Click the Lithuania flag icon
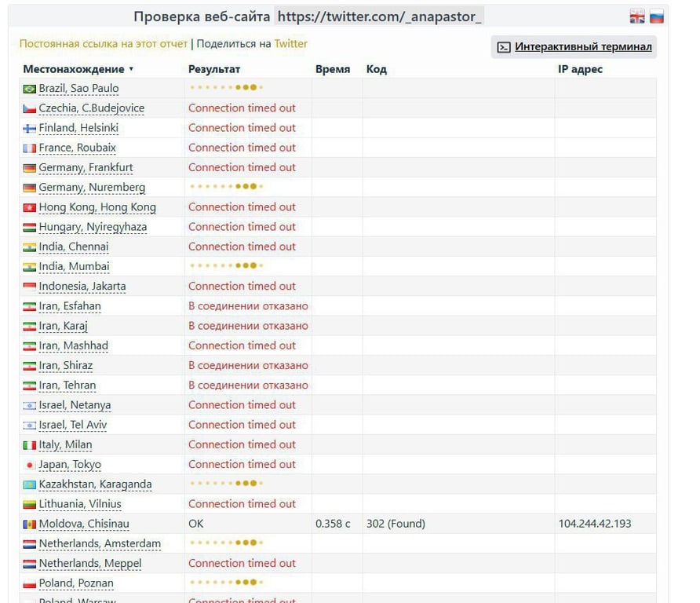The height and width of the screenshot is (603, 700). [30, 504]
